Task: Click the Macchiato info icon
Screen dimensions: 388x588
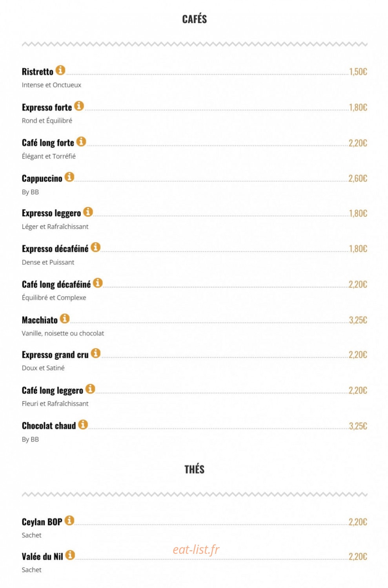Action: point(65,319)
